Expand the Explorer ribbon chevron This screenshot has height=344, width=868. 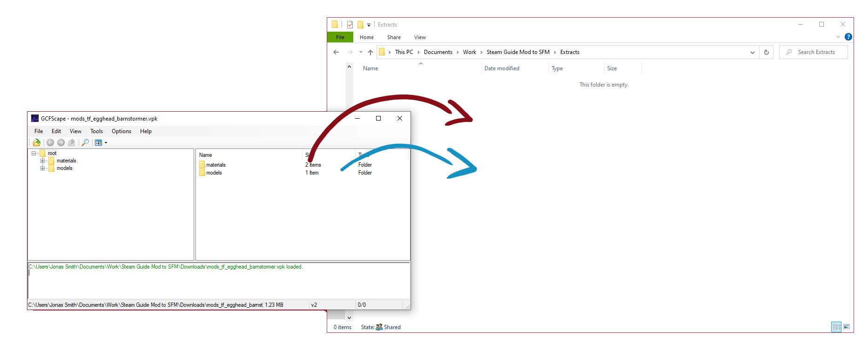point(838,37)
